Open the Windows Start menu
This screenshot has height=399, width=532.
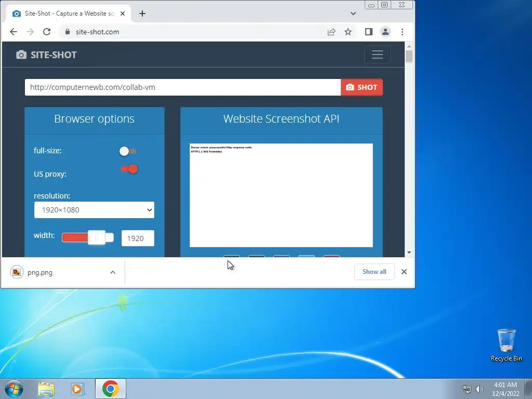click(x=14, y=389)
